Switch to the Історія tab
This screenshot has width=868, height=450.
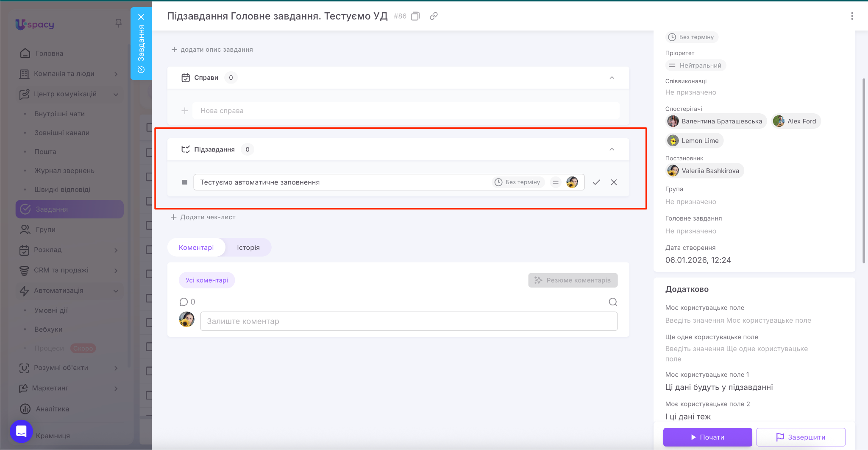248,248
